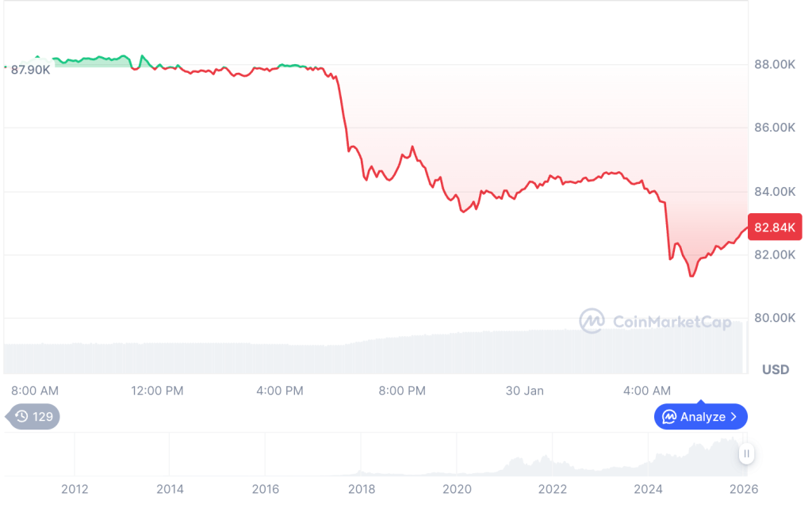Jump to 2022 on the mini timeline
This screenshot has height=508, width=812.
coord(553,489)
